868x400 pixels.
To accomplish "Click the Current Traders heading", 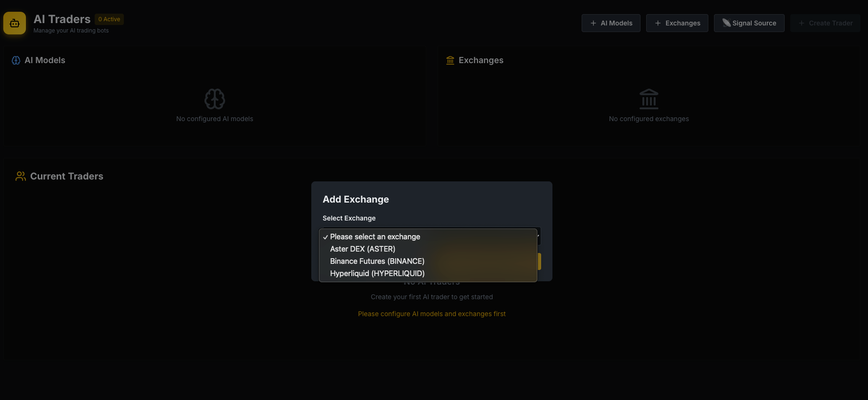I will 67,176.
